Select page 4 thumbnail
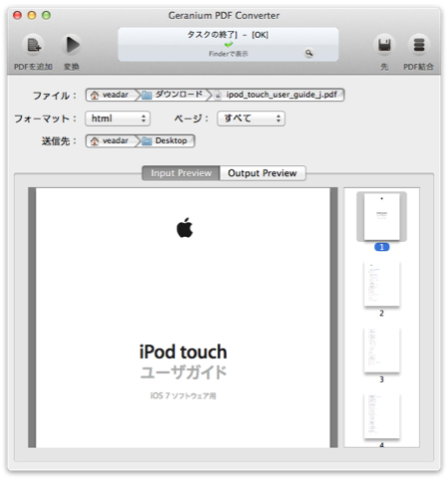 point(381,417)
